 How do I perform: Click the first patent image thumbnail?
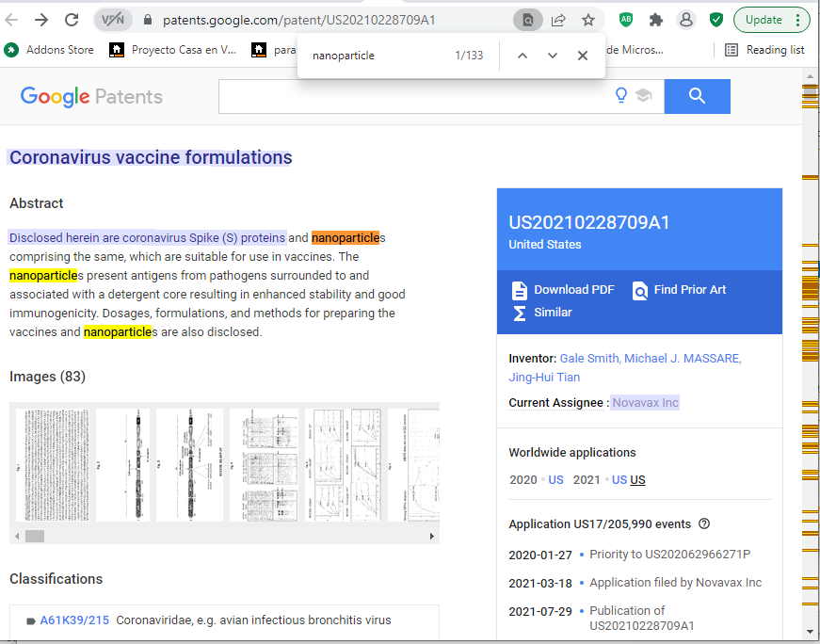coord(53,465)
